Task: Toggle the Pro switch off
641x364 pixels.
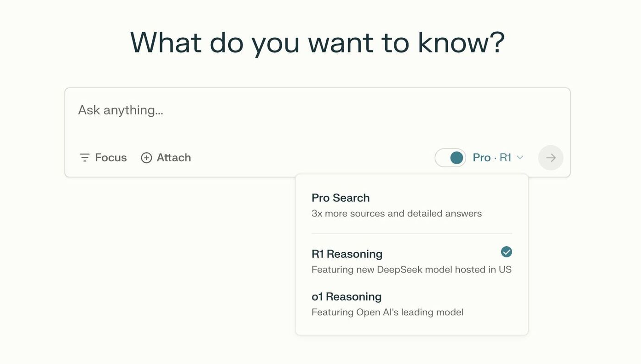Action: click(x=450, y=158)
